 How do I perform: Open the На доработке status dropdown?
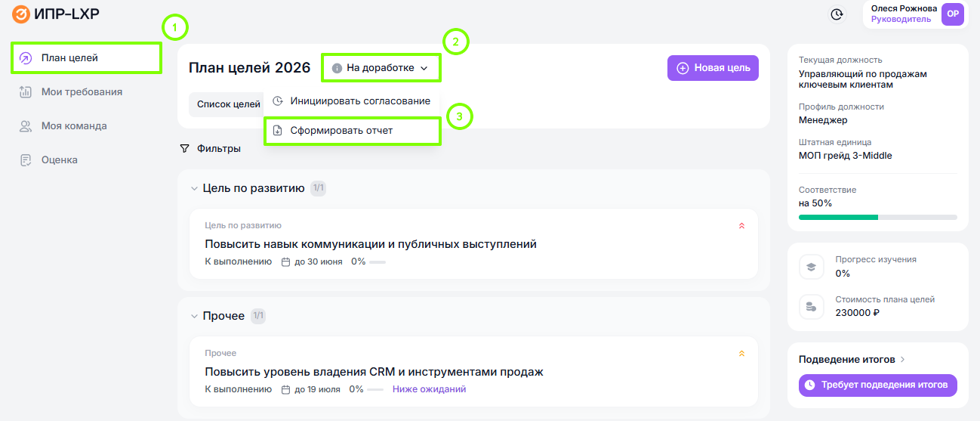pos(381,68)
